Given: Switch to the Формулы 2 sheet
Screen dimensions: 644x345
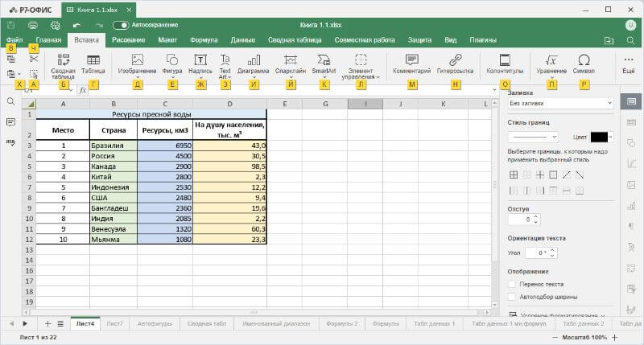Looking at the screenshot, I should [342, 323].
